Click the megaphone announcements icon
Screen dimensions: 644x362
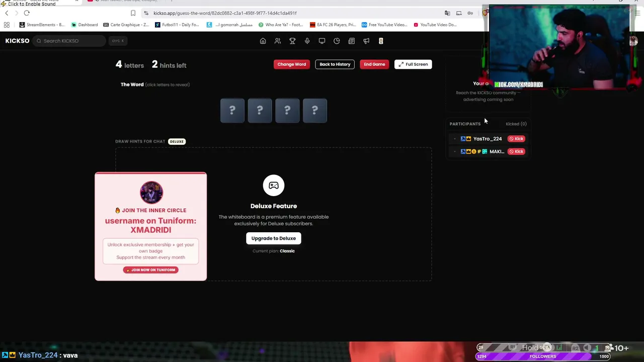tap(366, 41)
